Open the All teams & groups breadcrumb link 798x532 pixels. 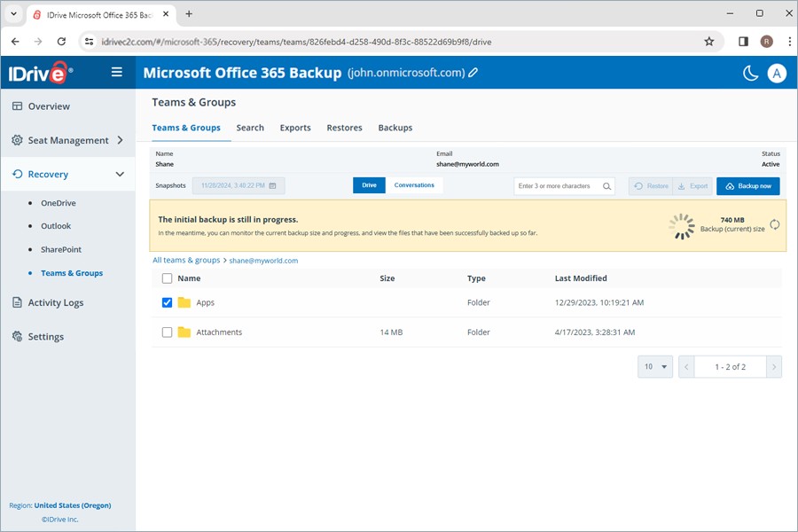[x=186, y=261]
